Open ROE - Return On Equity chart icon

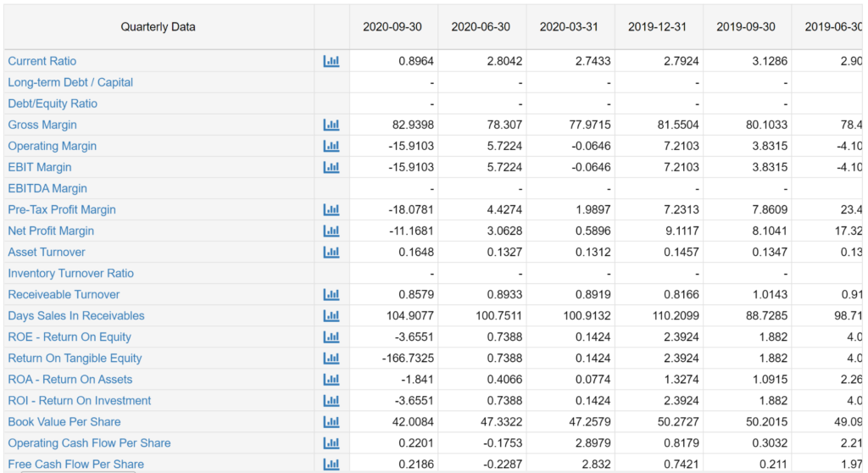[x=331, y=337]
